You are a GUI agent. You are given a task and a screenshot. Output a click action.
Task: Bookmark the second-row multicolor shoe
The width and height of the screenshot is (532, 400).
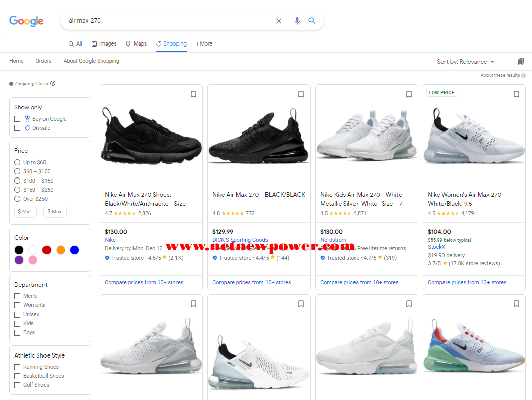(x=516, y=304)
